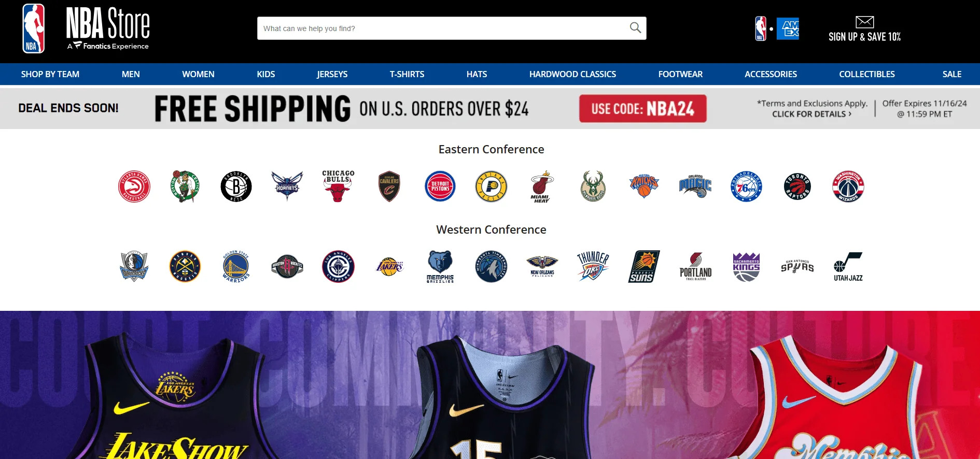Click the Use Code: NBA24 button
980x459 pixels.
pyautogui.click(x=642, y=108)
